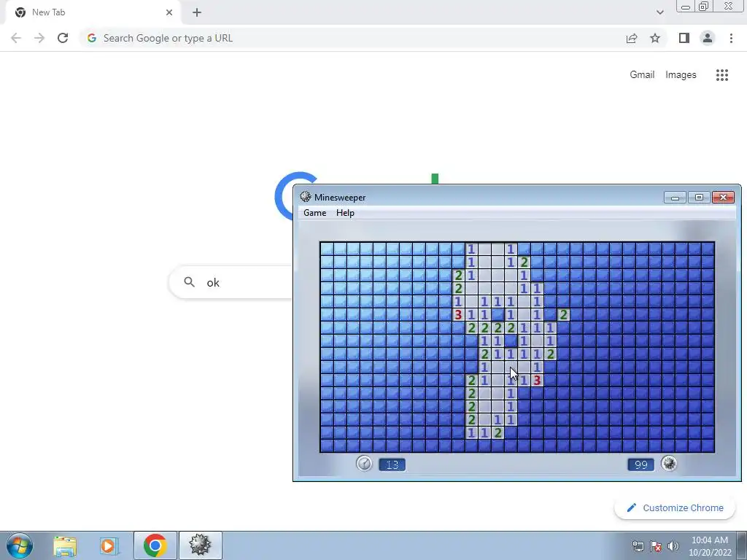This screenshot has height=560, width=747.
Task: Open the Google apps grid
Action: pyautogui.click(x=722, y=75)
